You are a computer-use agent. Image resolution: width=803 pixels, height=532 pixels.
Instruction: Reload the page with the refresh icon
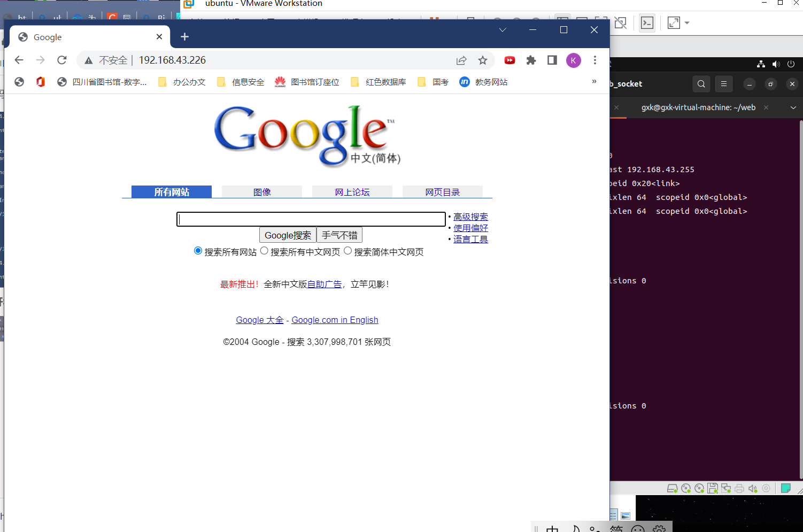(62, 60)
